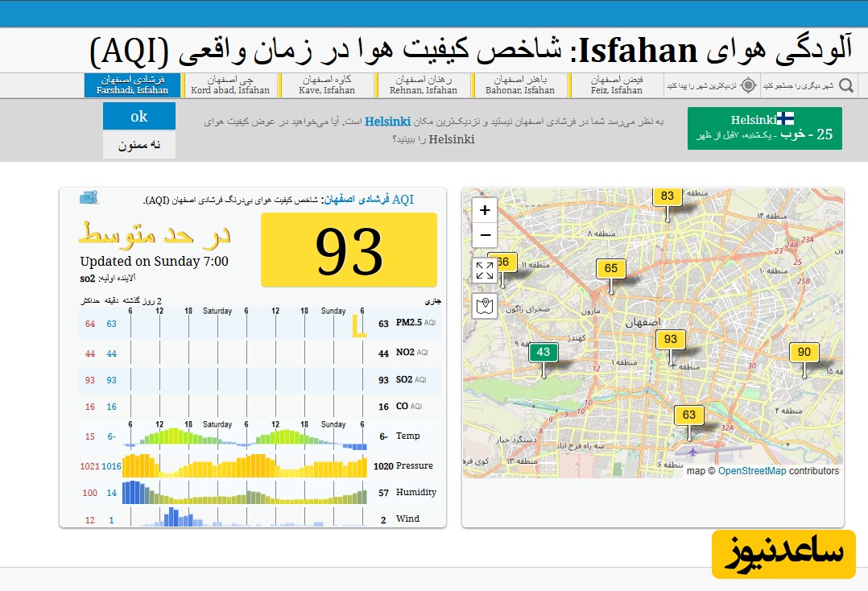Select partially hidden map marker 66
The image size is (868, 591).
tap(506, 262)
